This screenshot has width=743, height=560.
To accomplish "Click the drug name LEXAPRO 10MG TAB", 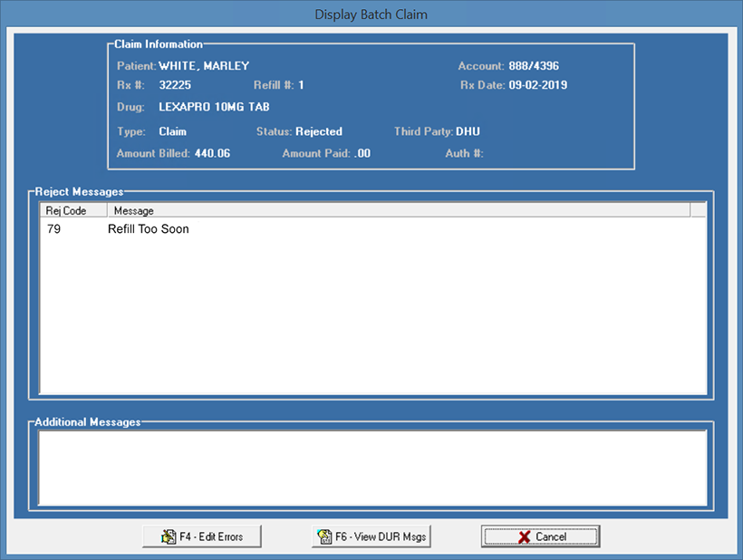I will (214, 107).
